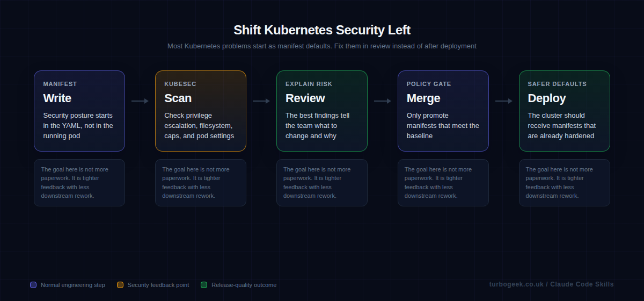Image resolution: width=644 pixels, height=301 pixels.
Task: Click 'Check privilege escalation, filesystem' description
Action: [x=199, y=126]
